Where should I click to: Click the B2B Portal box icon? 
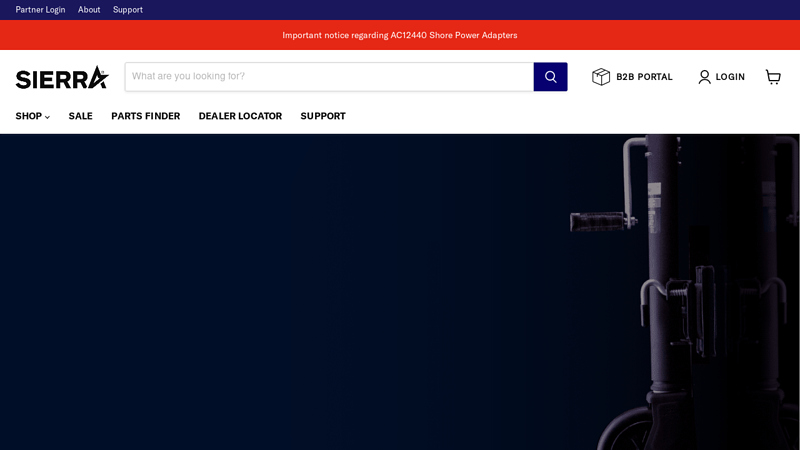click(601, 77)
